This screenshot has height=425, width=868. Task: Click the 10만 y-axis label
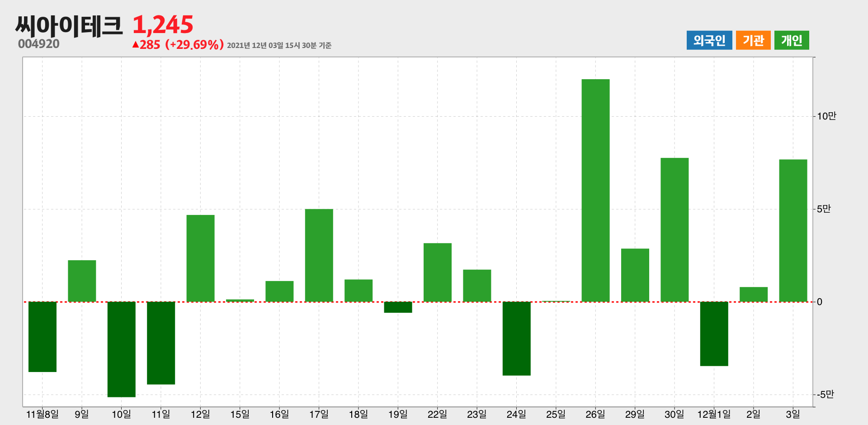pyautogui.click(x=826, y=116)
